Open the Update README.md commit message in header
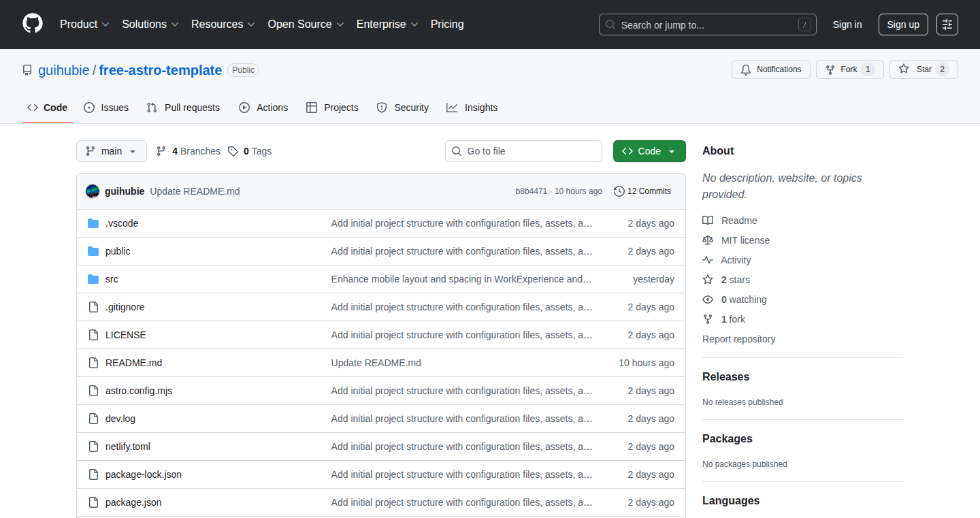 point(195,191)
